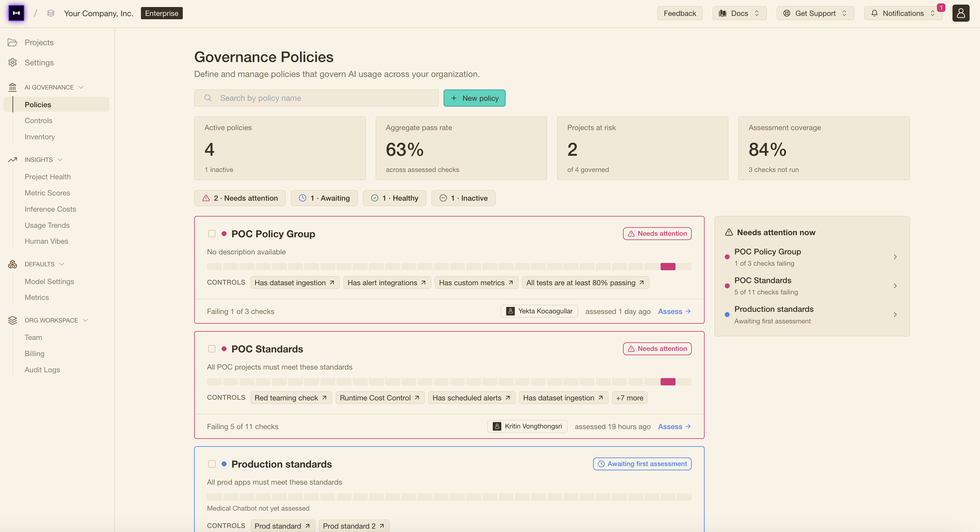The width and height of the screenshot is (980, 532).
Task: Open Project Health page
Action: coord(48,177)
